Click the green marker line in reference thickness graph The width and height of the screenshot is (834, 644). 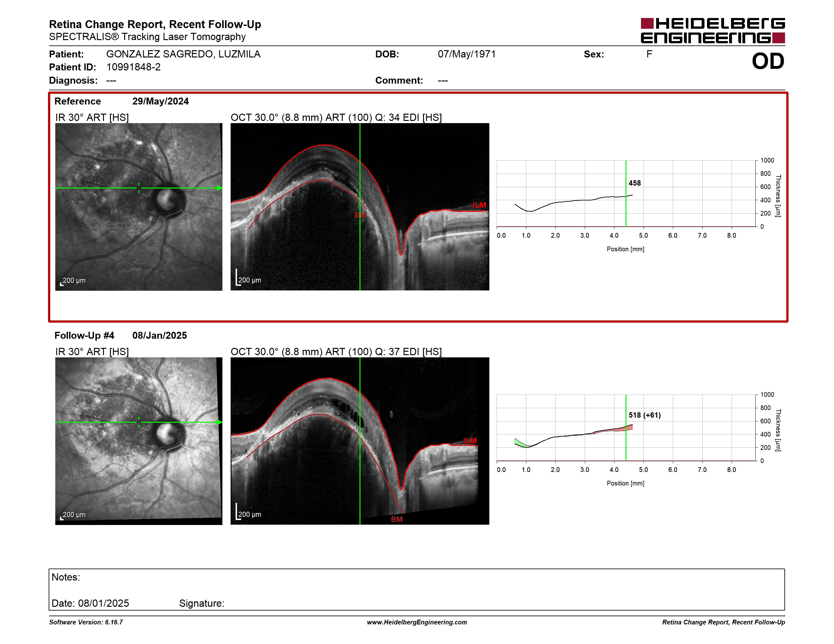pyautogui.click(x=626, y=194)
